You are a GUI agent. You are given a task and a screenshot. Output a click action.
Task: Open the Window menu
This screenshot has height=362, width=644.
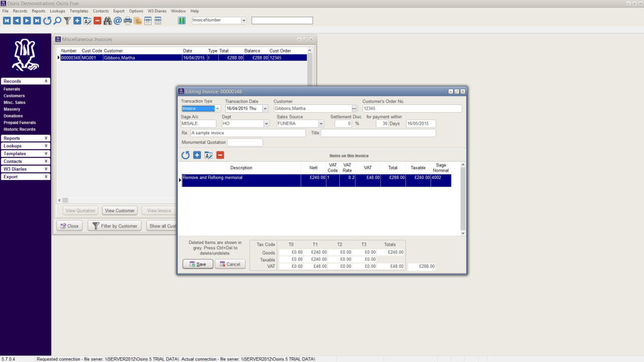(x=178, y=11)
